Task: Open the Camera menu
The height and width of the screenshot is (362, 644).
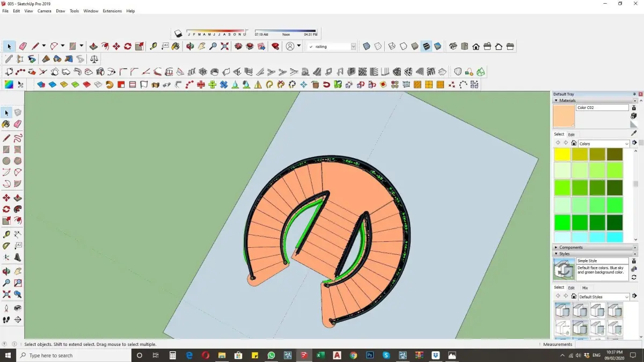Action: pyautogui.click(x=45, y=11)
